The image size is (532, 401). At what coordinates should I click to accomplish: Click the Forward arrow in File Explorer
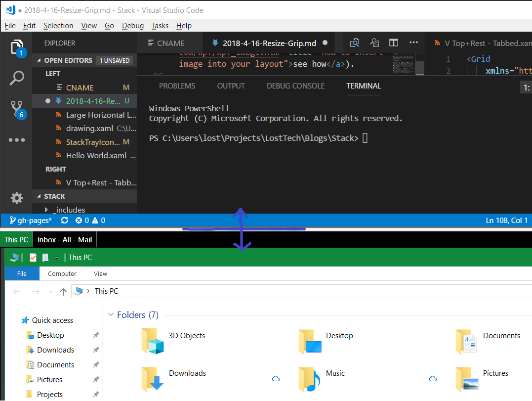[36, 291]
